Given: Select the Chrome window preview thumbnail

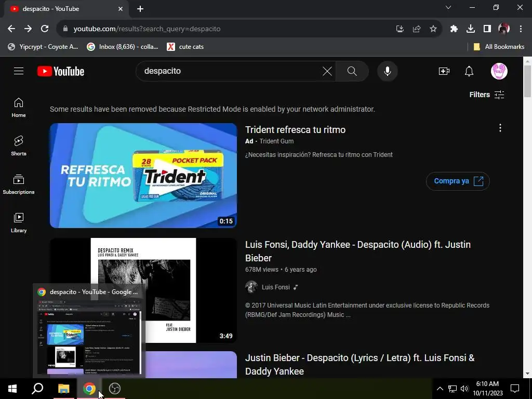Looking at the screenshot, I should tap(89, 337).
